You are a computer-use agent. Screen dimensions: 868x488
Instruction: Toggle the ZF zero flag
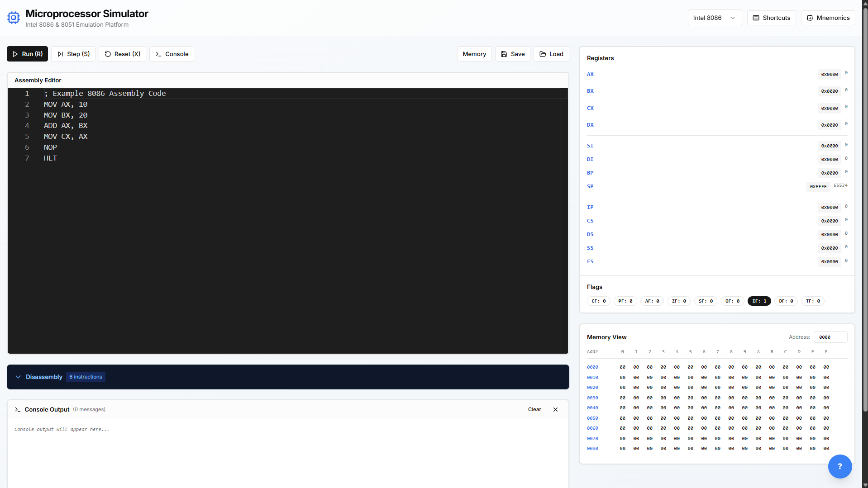click(x=679, y=301)
